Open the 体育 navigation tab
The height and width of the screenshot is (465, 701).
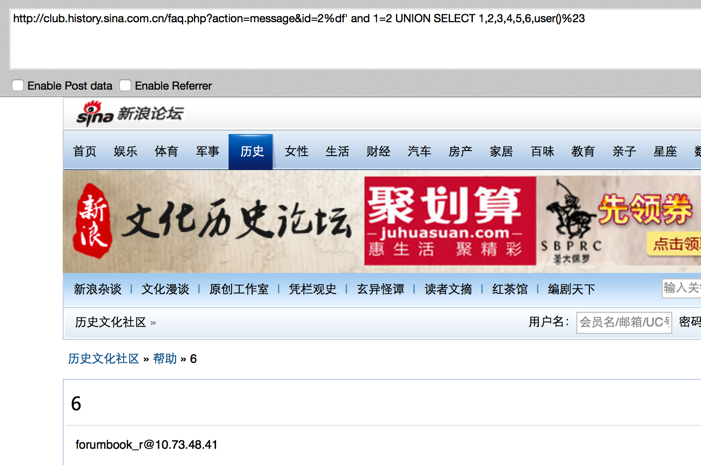click(166, 152)
